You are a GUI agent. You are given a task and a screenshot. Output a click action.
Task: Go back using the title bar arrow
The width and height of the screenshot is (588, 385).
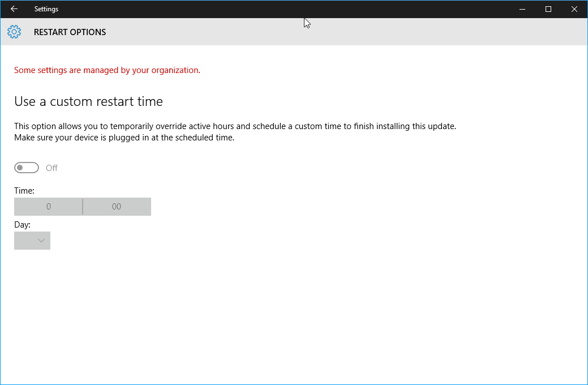click(x=14, y=9)
